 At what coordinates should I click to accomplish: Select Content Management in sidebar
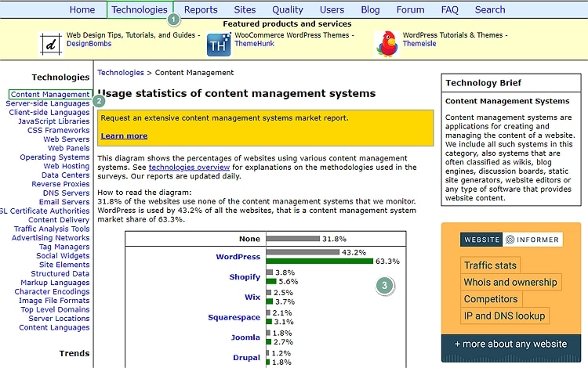click(50, 94)
